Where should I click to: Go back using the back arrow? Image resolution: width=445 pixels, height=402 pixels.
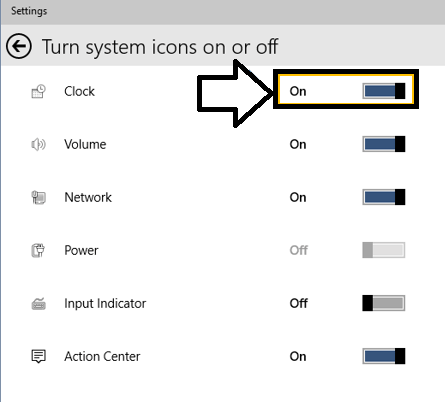(19, 46)
